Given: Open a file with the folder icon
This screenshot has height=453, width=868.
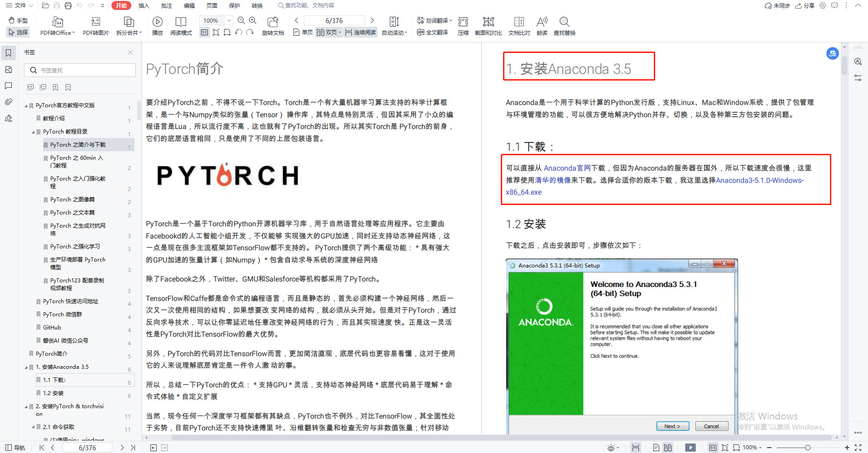Looking at the screenshot, I should pyautogui.click(x=45, y=5).
